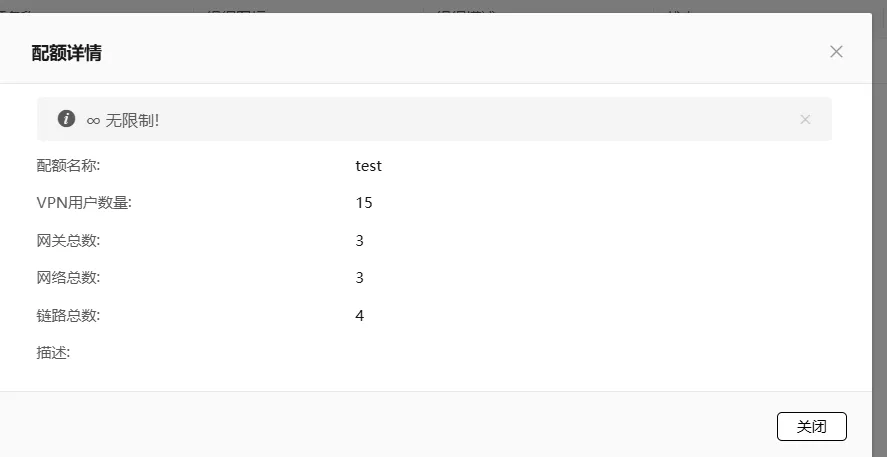
Task: Click the 配额详情 dialog title
Action: click(x=66, y=52)
